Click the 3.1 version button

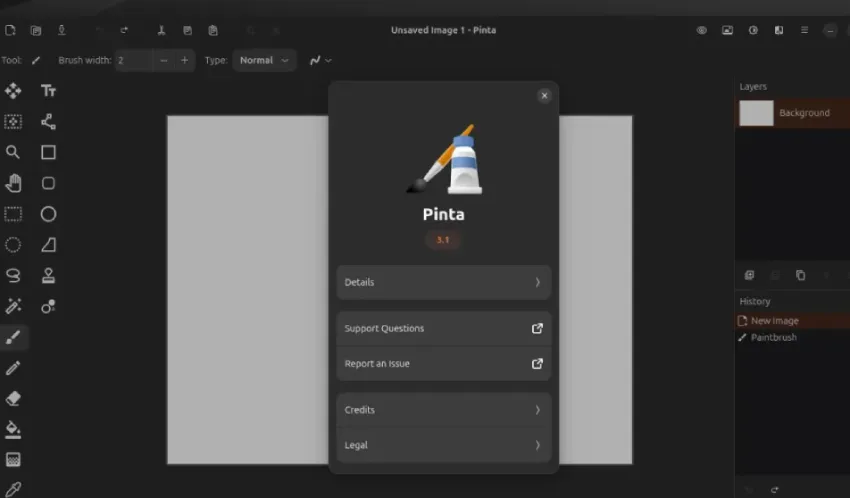tap(443, 240)
